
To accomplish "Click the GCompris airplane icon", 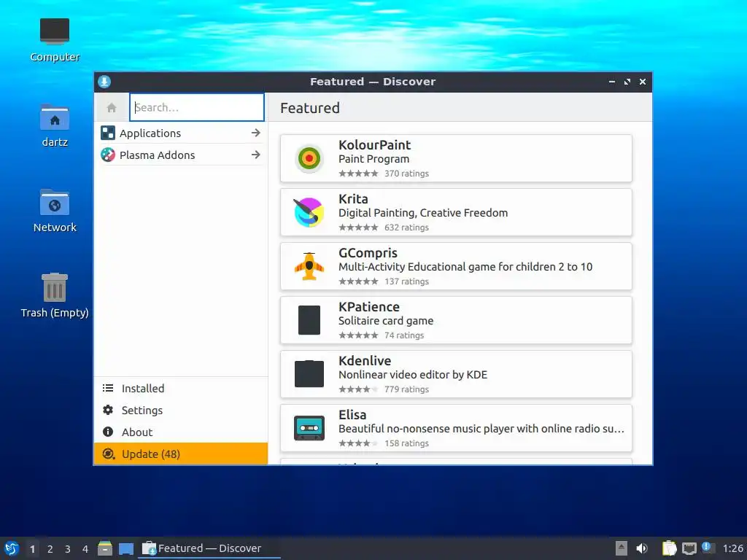I will click(309, 266).
